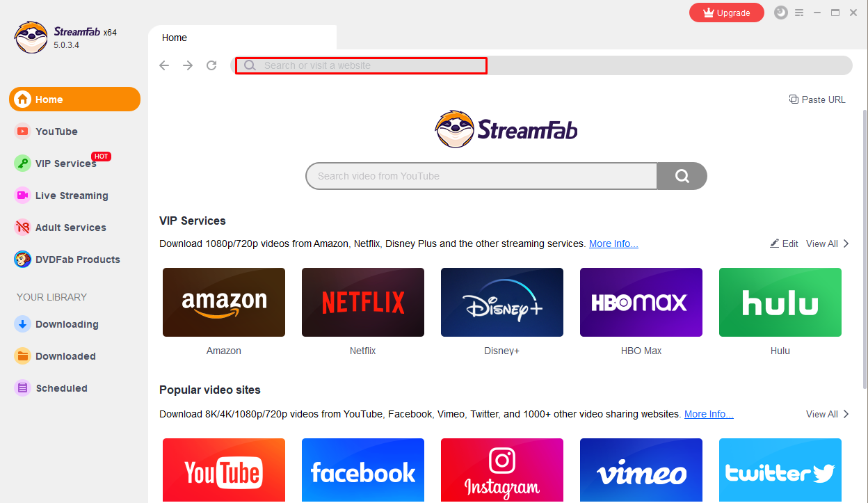Viewport: 868px width, 503px height.
Task: Click the Live Streaming camera icon
Action: 23,195
